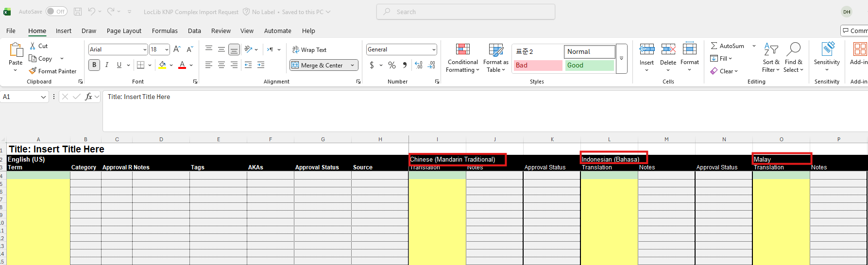Click the Percent Style icon
Viewport: 868px width, 265px height.
click(392, 65)
